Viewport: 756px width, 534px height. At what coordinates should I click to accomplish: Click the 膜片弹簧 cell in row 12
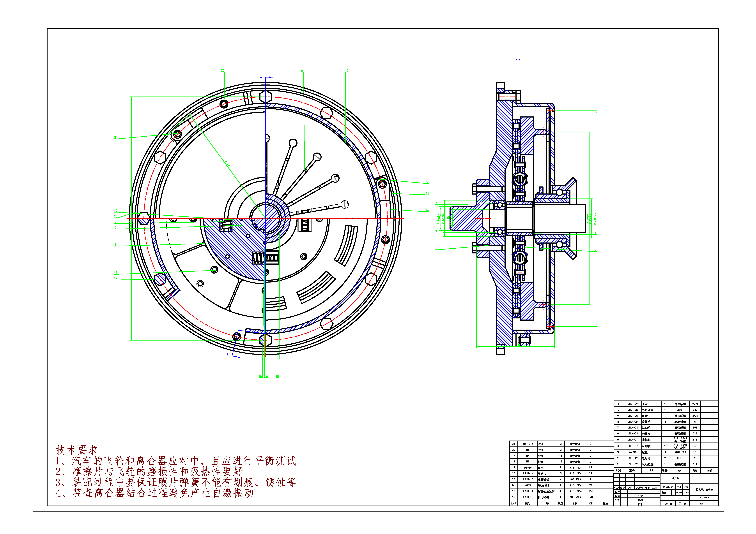[543, 497]
